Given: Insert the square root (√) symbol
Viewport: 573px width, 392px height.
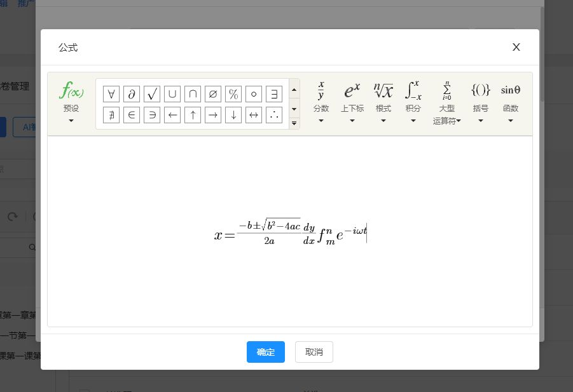Looking at the screenshot, I should tap(152, 94).
